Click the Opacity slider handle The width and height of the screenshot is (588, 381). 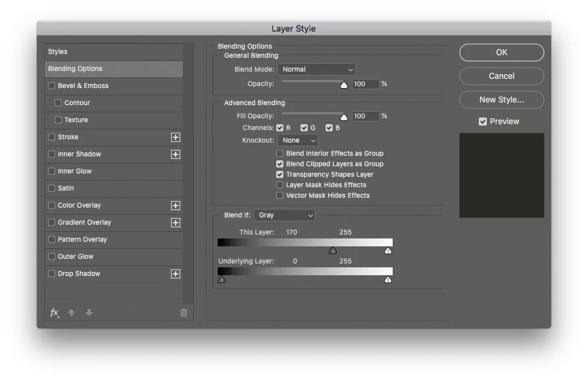pos(344,85)
